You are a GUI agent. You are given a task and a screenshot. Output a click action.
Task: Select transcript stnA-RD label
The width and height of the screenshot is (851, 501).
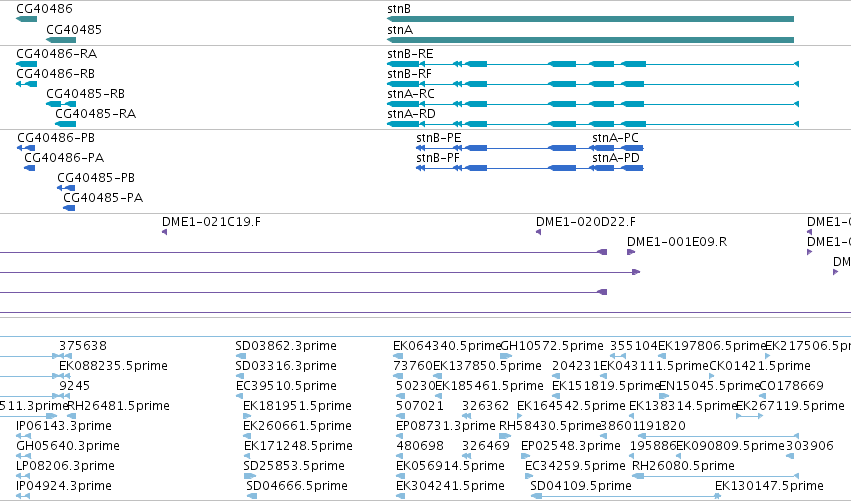click(x=411, y=113)
